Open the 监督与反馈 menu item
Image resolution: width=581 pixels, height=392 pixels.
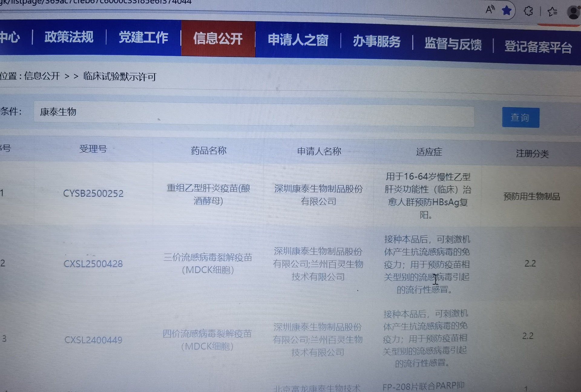pyautogui.click(x=453, y=44)
